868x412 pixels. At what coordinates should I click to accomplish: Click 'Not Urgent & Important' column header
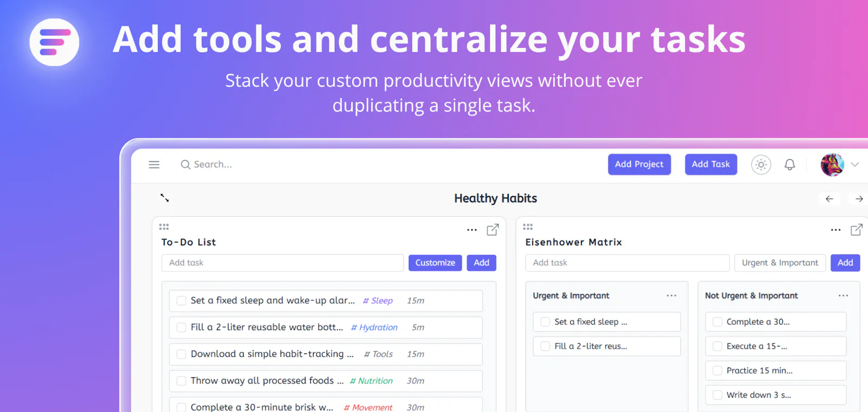(x=751, y=295)
